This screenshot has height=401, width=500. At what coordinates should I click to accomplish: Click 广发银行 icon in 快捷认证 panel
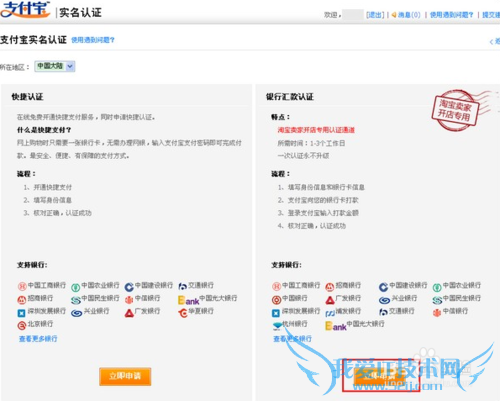click(129, 313)
